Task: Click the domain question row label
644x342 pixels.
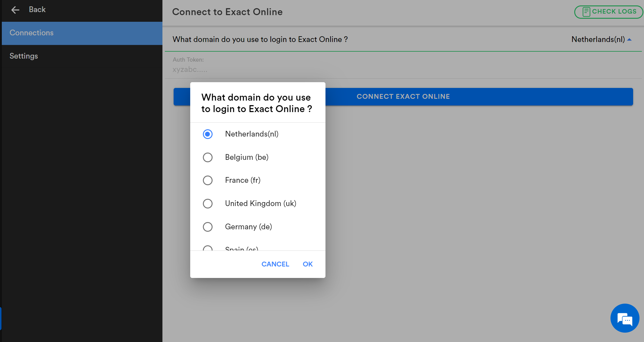Action: coord(260,40)
